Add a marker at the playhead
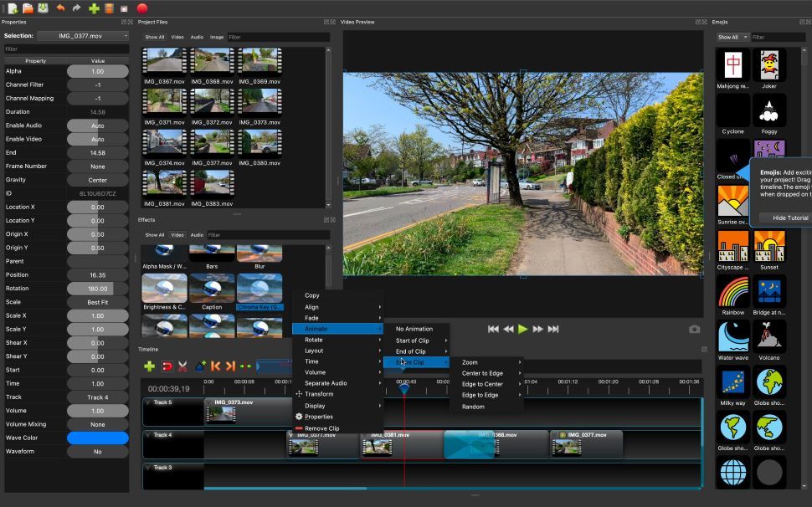812x507 pixels. 199,365
